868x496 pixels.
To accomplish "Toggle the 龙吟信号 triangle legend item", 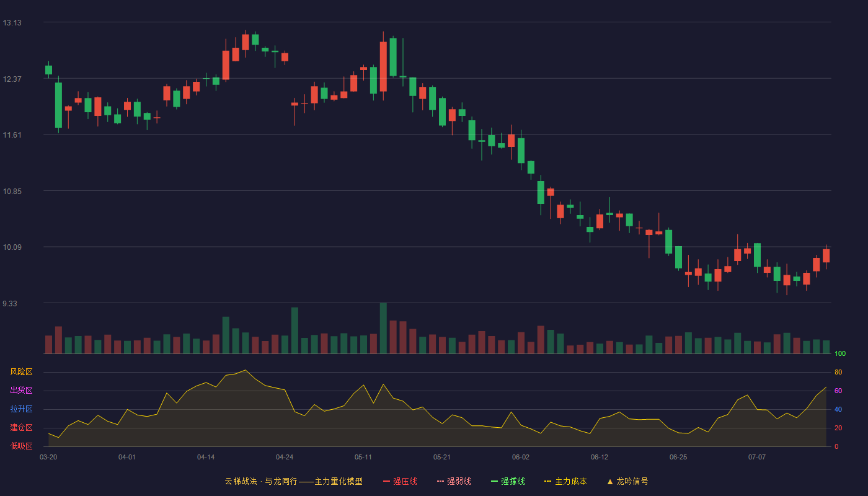I will point(627,481).
